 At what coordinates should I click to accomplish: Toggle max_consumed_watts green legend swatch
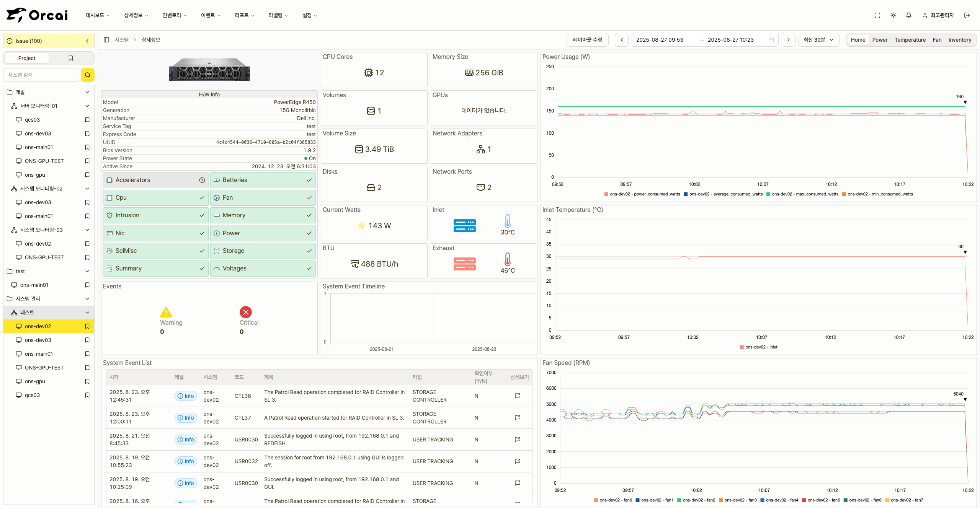[768, 194]
